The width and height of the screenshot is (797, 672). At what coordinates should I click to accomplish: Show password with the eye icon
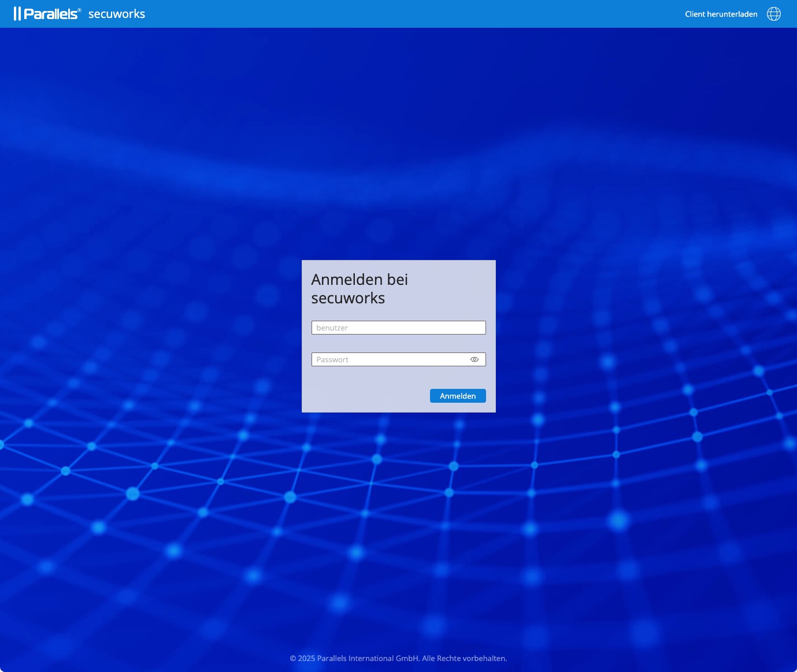pos(475,359)
